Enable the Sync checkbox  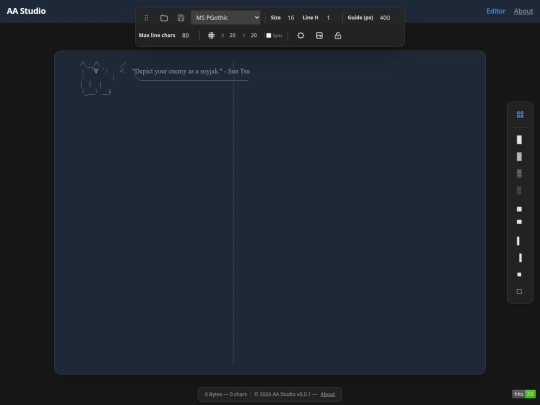tap(269, 35)
